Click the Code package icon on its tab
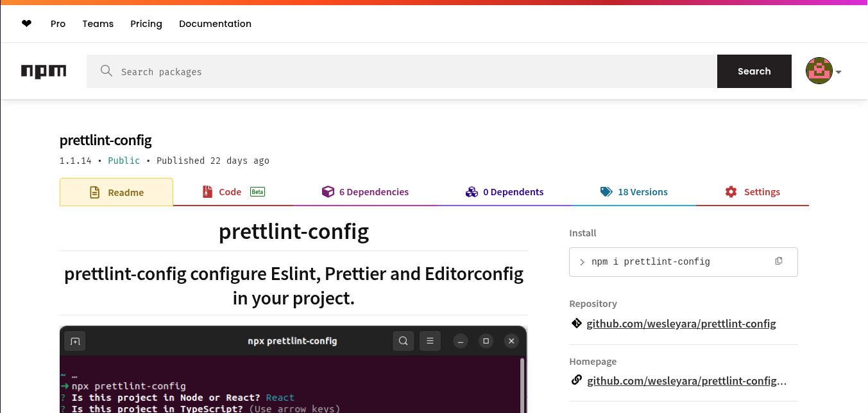Viewport: 868px width, 413px height. coord(207,191)
